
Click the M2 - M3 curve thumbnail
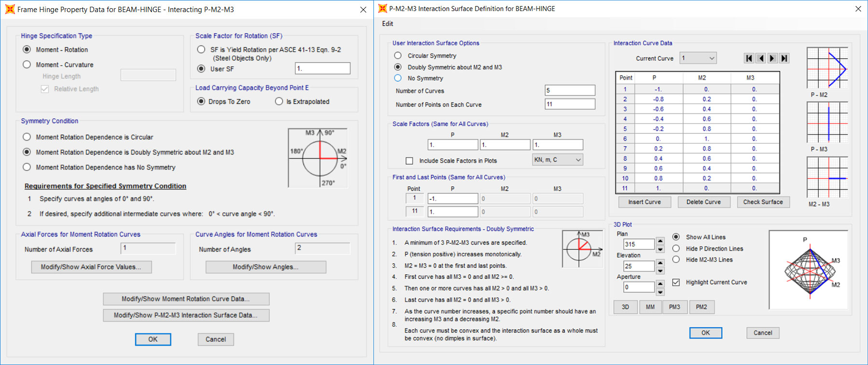tap(827, 177)
